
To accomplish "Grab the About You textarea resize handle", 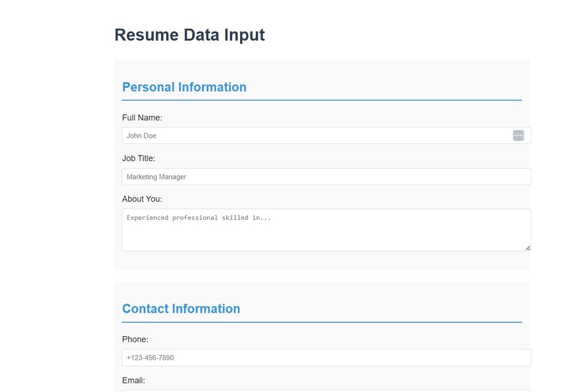I will pyautogui.click(x=527, y=247).
